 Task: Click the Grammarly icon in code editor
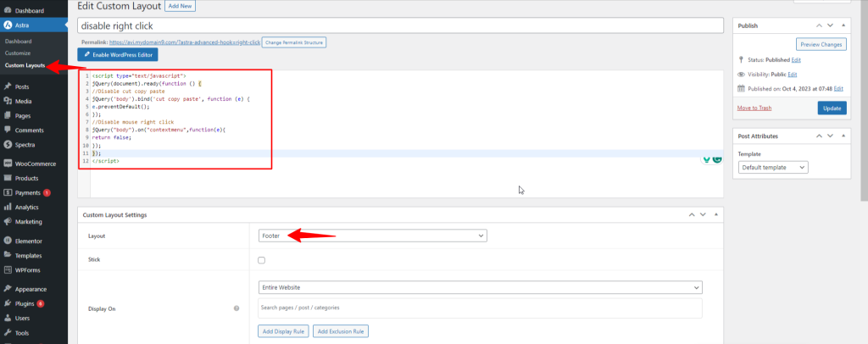pyautogui.click(x=717, y=158)
